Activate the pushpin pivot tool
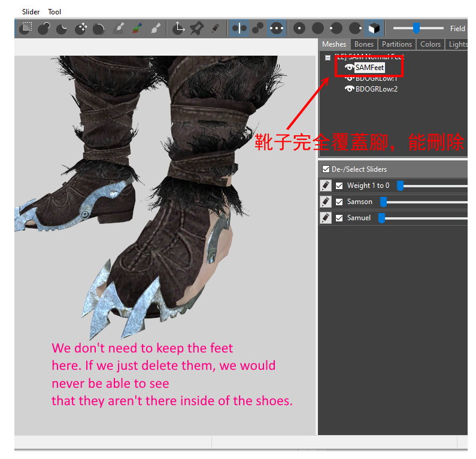 point(197,28)
